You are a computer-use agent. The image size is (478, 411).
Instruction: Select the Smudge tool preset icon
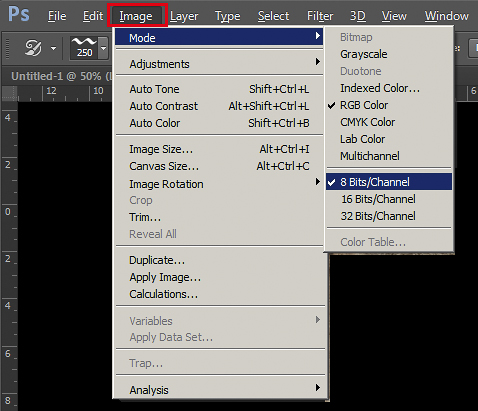[x=34, y=48]
